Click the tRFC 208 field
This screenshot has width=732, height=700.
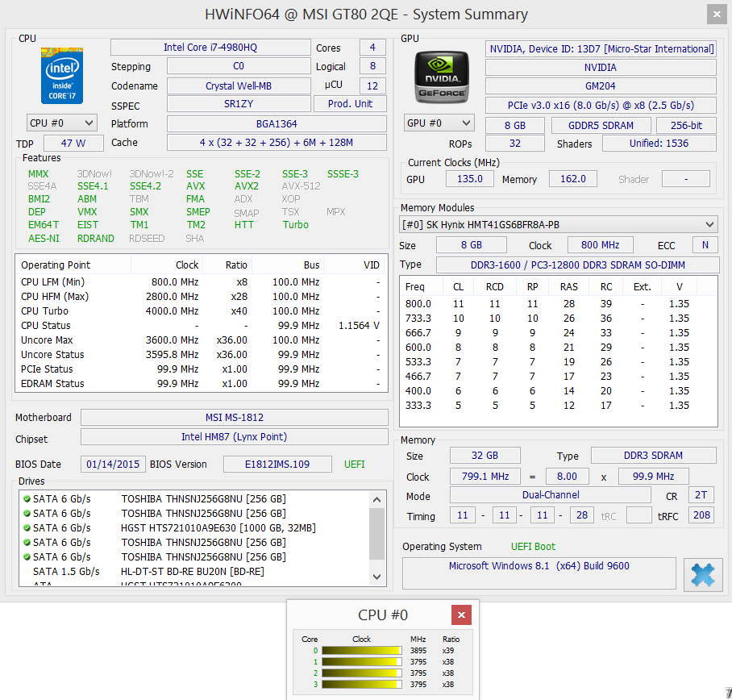pyautogui.click(x=701, y=515)
